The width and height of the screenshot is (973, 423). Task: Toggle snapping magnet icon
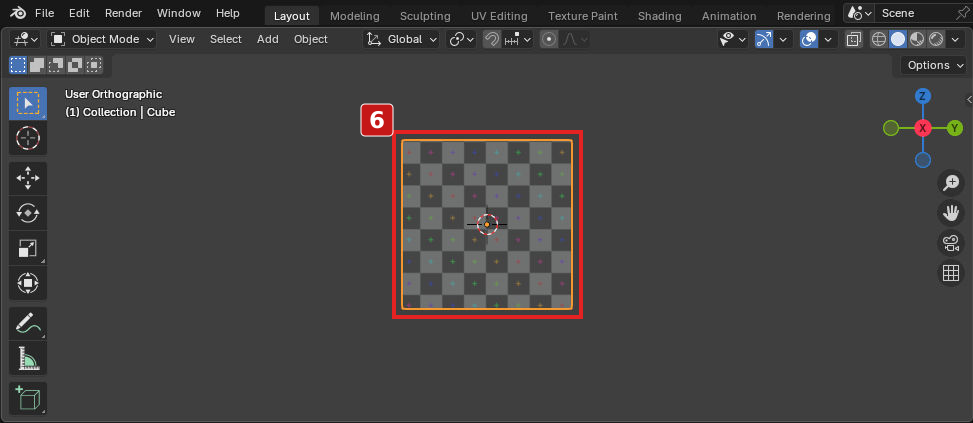[491, 39]
